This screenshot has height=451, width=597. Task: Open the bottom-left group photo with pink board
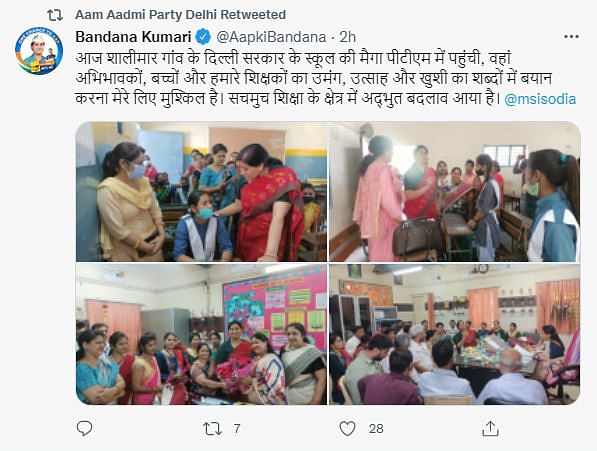pyautogui.click(x=201, y=334)
